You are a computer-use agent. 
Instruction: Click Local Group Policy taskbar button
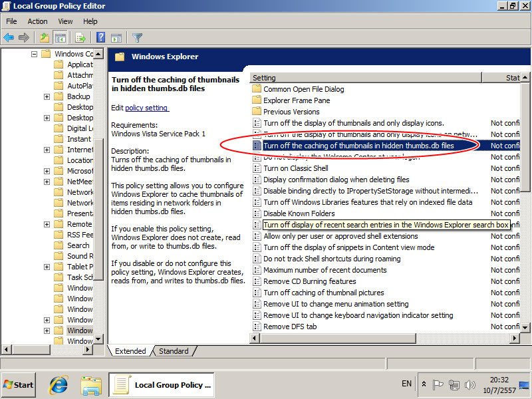pyautogui.click(x=162, y=385)
